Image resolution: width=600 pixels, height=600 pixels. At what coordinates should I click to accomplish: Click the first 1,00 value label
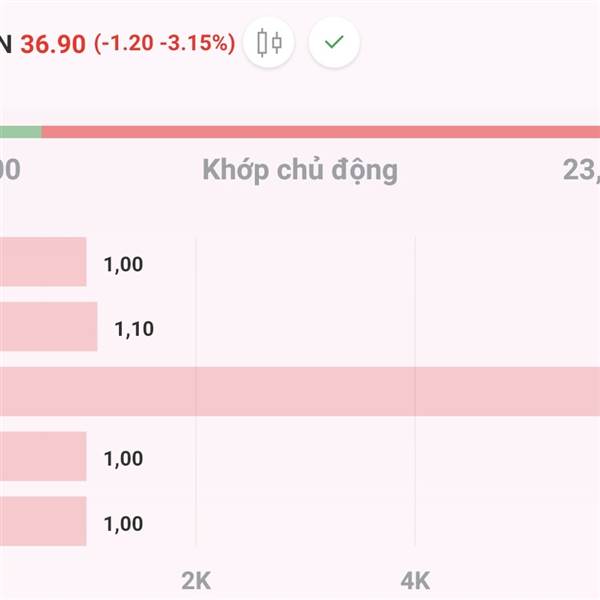tap(123, 264)
